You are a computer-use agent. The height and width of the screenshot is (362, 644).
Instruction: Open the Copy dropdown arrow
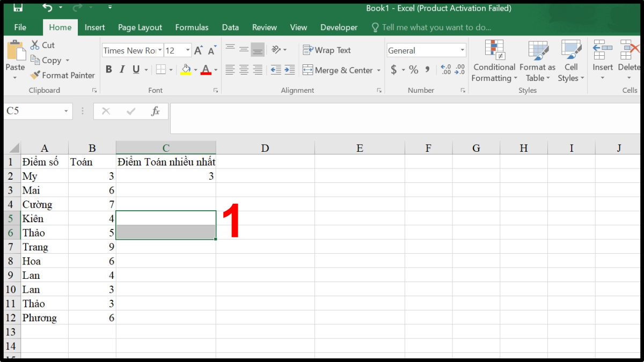pyautogui.click(x=67, y=61)
